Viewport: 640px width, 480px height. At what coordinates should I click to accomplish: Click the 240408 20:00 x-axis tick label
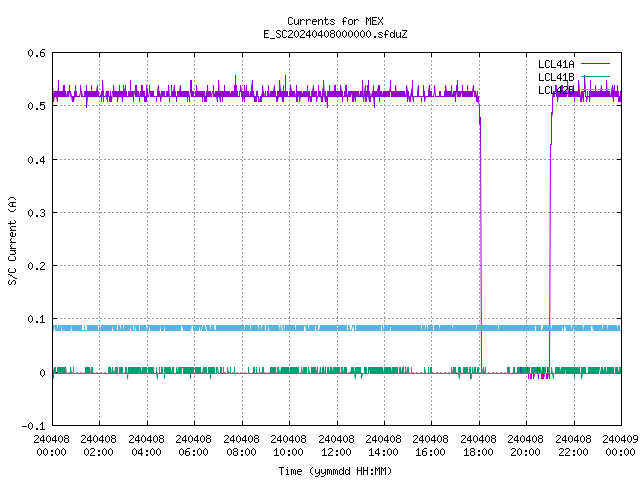pyautogui.click(x=525, y=445)
